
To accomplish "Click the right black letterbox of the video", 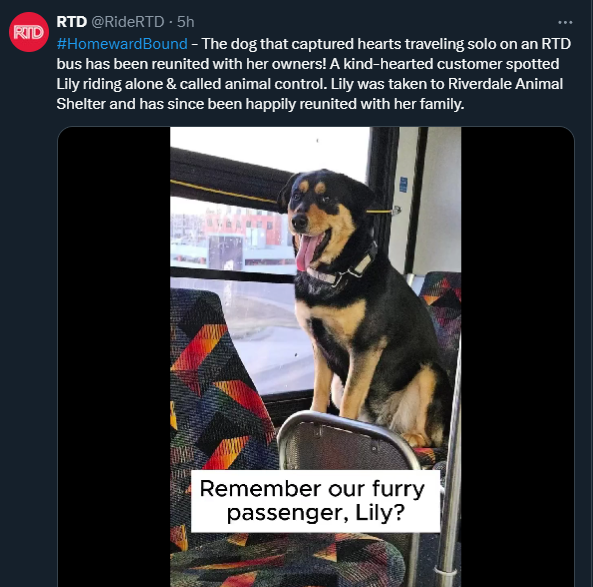I will [x=517, y=357].
